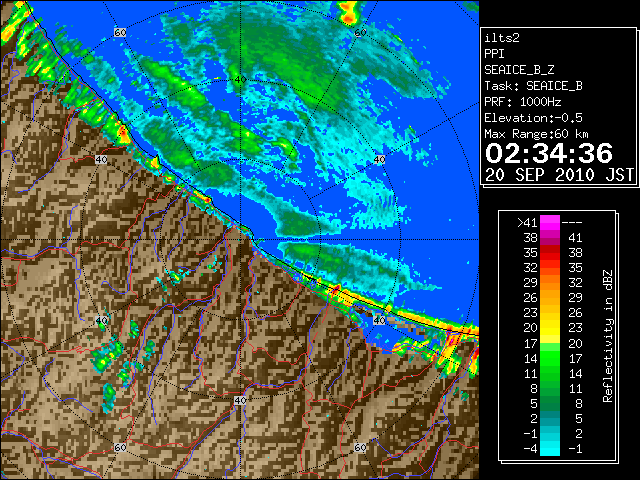Viewport: 640px width, 480px height.
Task: Click the 40 km label due south of radar
Action: point(240,400)
